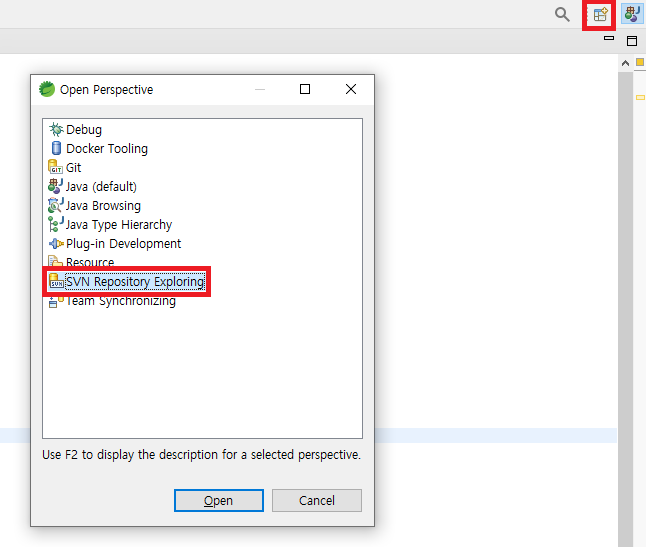646x547 pixels.
Task: Click the Debug bug icon
Action: [56, 129]
